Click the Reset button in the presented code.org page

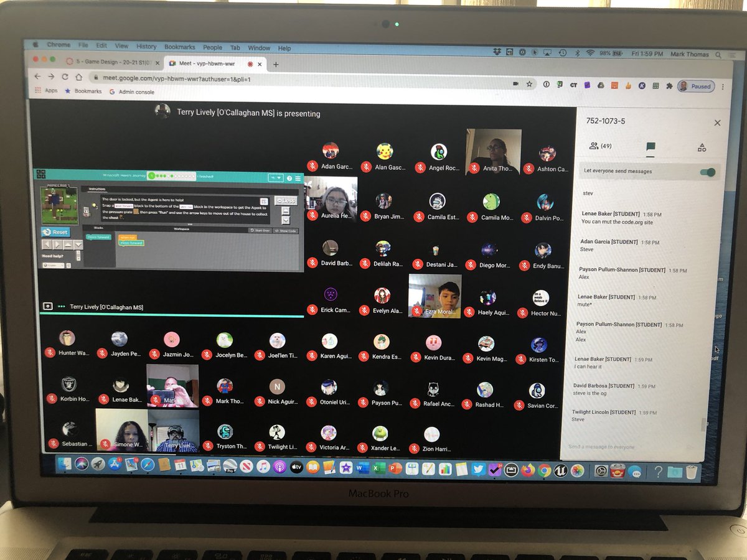click(x=55, y=231)
